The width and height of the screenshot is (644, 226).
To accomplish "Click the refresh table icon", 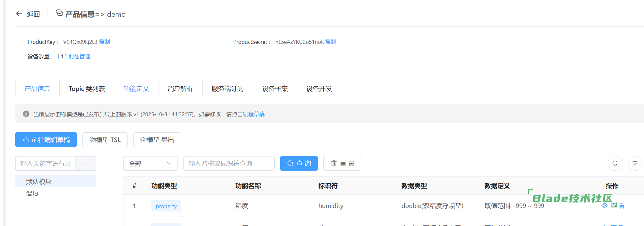I will point(615,163).
